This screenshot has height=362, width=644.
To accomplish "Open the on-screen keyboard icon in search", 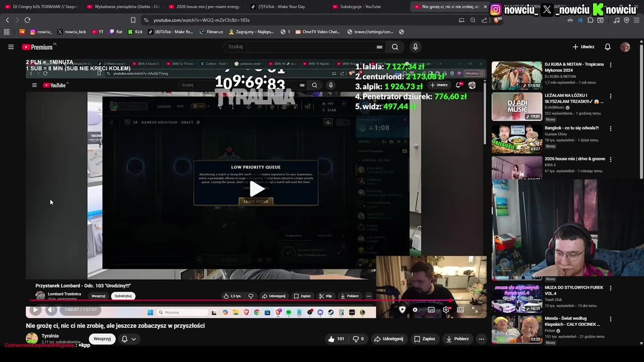I will pos(379,47).
